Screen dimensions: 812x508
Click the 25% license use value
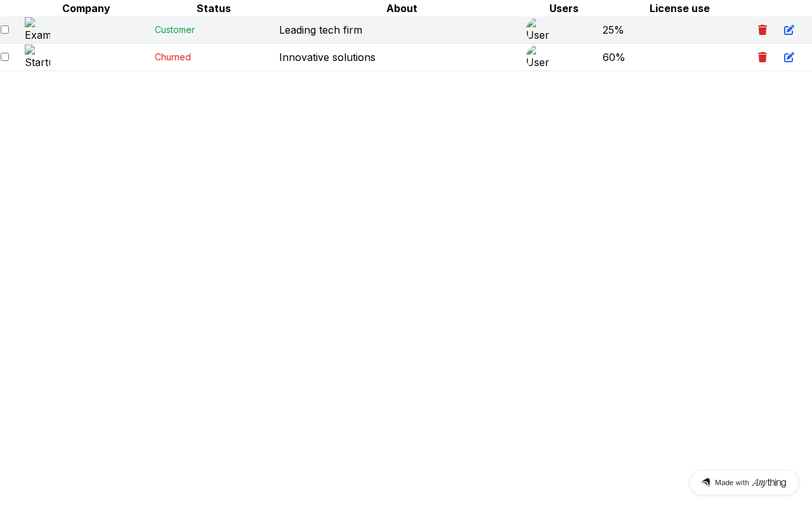click(613, 30)
